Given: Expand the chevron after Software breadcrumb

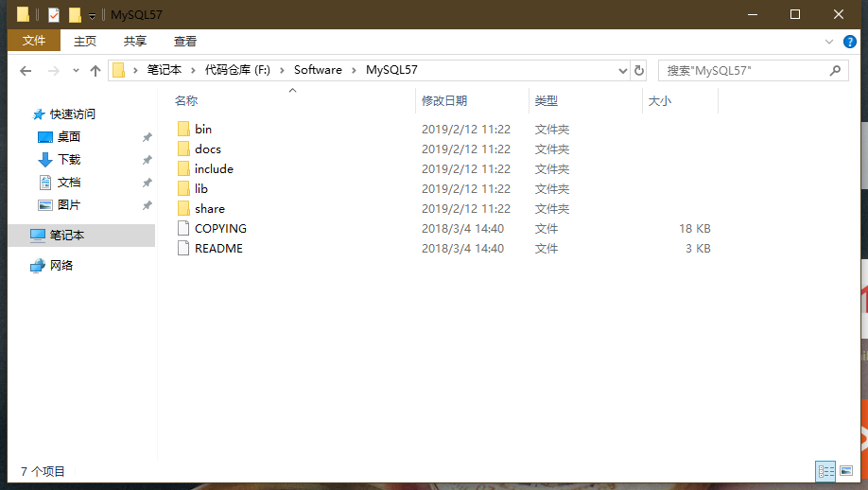Looking at the screenshot, I should click(x=354, y=70).
